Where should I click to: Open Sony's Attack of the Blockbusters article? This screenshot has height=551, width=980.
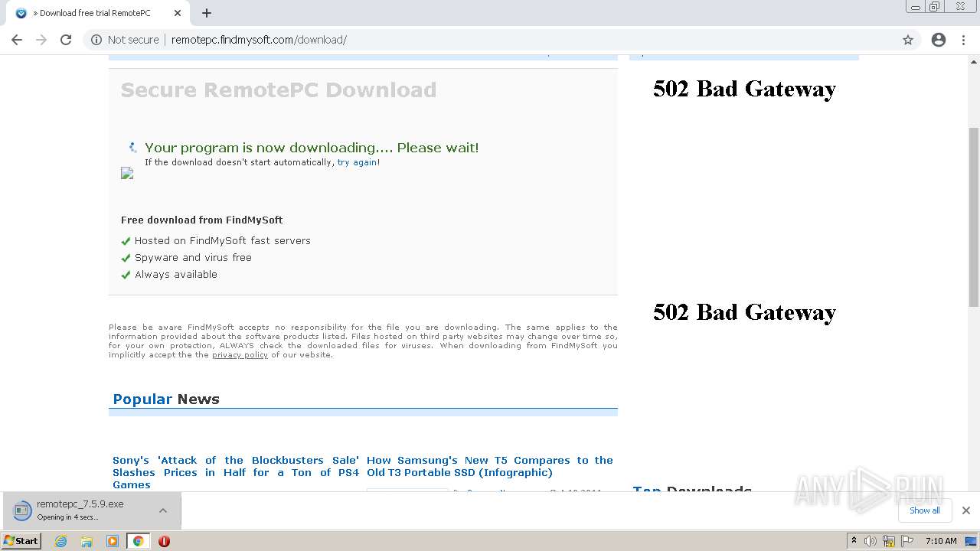click(x=236, y=472)
